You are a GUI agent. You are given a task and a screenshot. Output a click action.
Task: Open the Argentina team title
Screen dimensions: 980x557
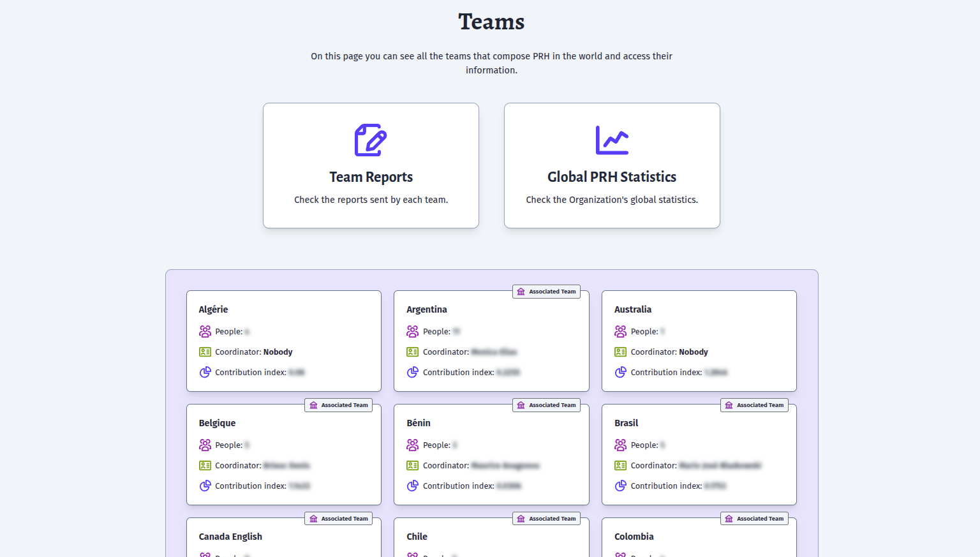click(x=427, y=309)
